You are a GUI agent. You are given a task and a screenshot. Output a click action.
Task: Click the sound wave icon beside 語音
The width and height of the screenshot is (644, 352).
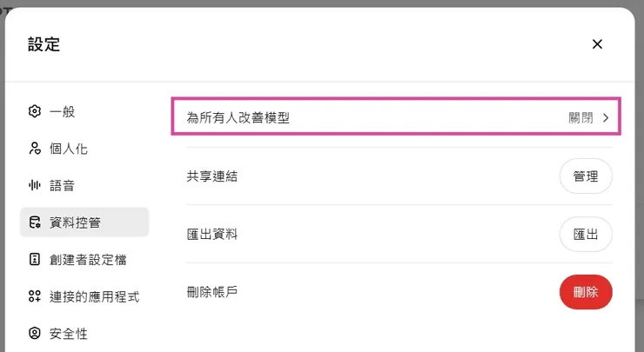[x=35, y=185]
